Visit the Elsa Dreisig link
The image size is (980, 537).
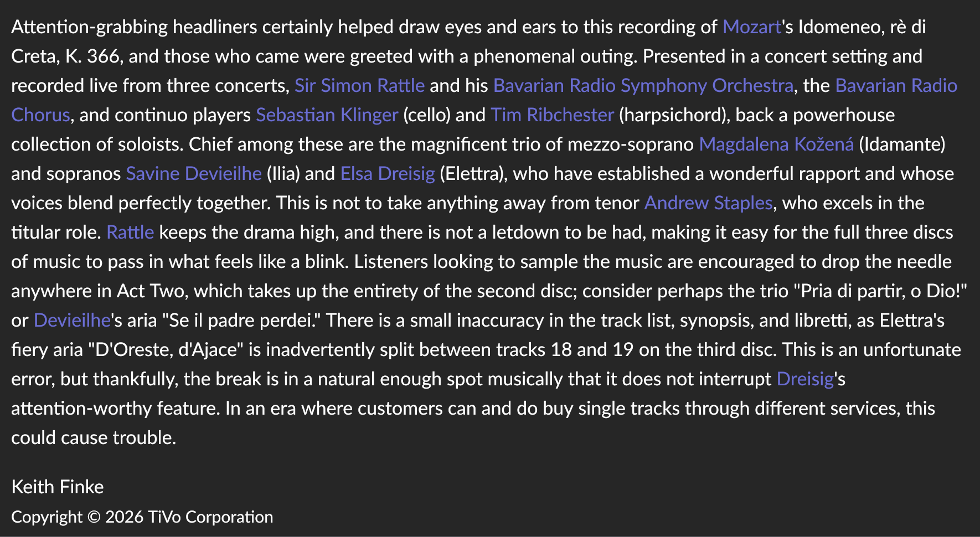click(x=388, y=174)
